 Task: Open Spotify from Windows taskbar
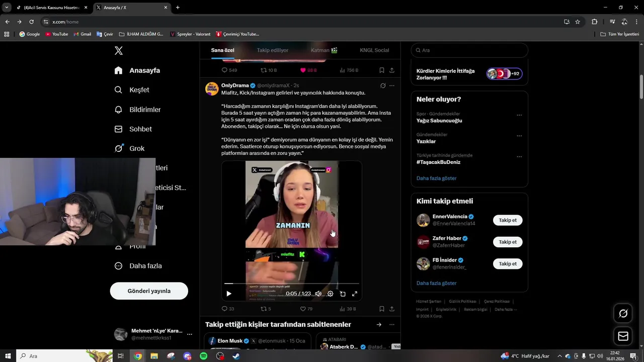click(203, 356)
